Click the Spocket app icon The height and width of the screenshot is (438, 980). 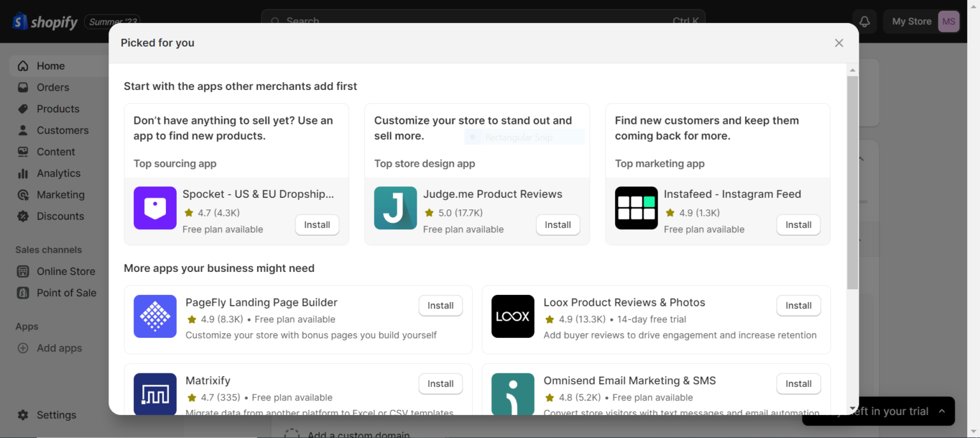[155, 208]
